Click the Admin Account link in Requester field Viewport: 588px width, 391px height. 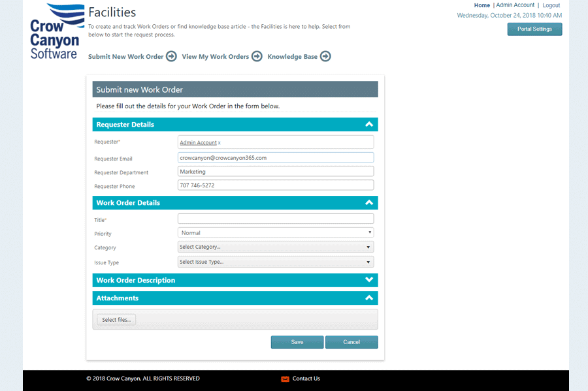coord(198,143)
